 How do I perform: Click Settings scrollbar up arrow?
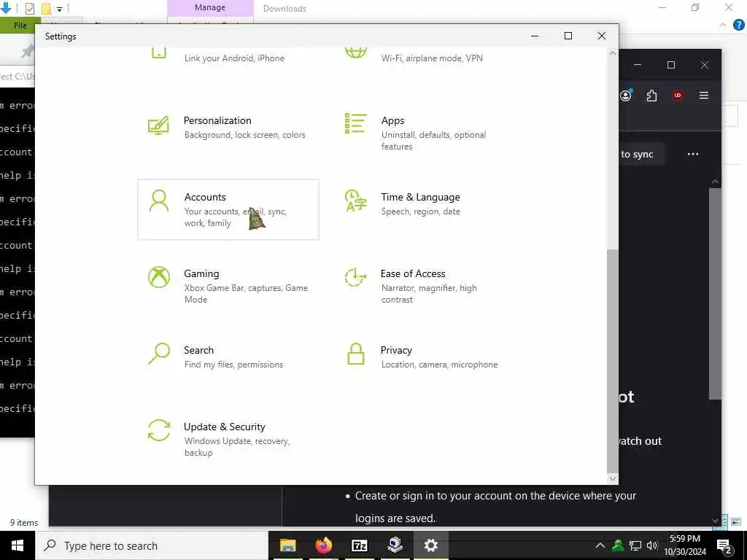point(613,53)
